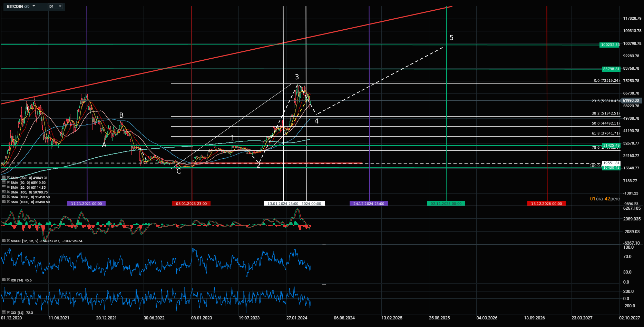Click the 27.01.2024 date on time axis
The image size is (644, 327).
[x=297, y=318]
